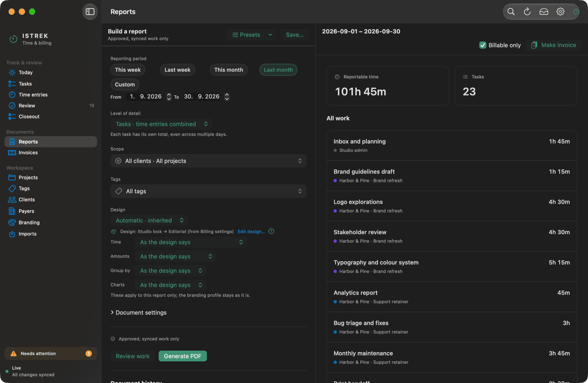Go to Invoices in sidebar
This screenshot has height=383, width=588.
(x=51, y=153)
